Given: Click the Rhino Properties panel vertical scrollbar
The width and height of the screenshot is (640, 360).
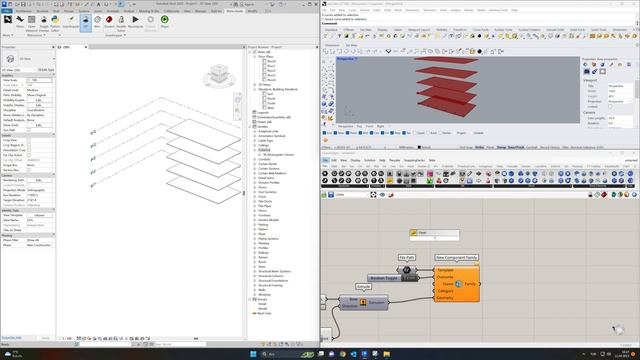Looking at the screenshot, I should click(x=637, y=89).
